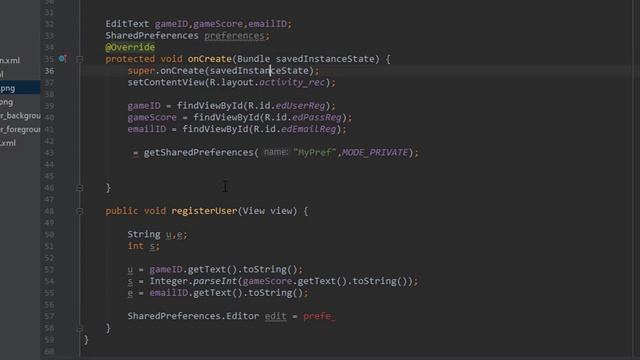Image resolution: width=640 pixels, height=360 pixels.
Task: Collapse the registerUser method fold marker
Action: coord(80,211)
